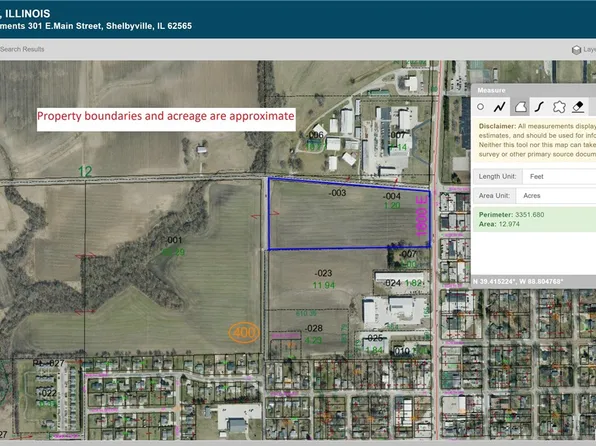Click parcel label -006 on map
This screenshot has height=446, width=596.
tap(315, 135)
